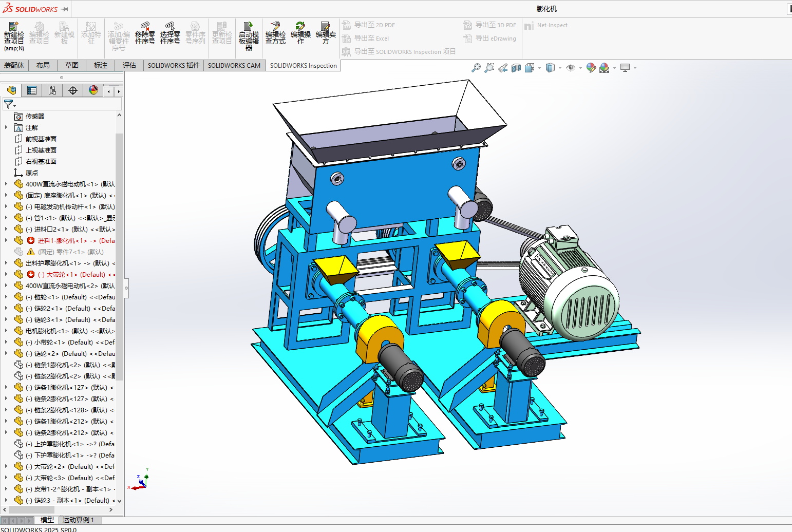This screenshot has width=792, height=532.
Task: Open the DimXpertManager crosshair tab
Action: (x=73, y=90)
